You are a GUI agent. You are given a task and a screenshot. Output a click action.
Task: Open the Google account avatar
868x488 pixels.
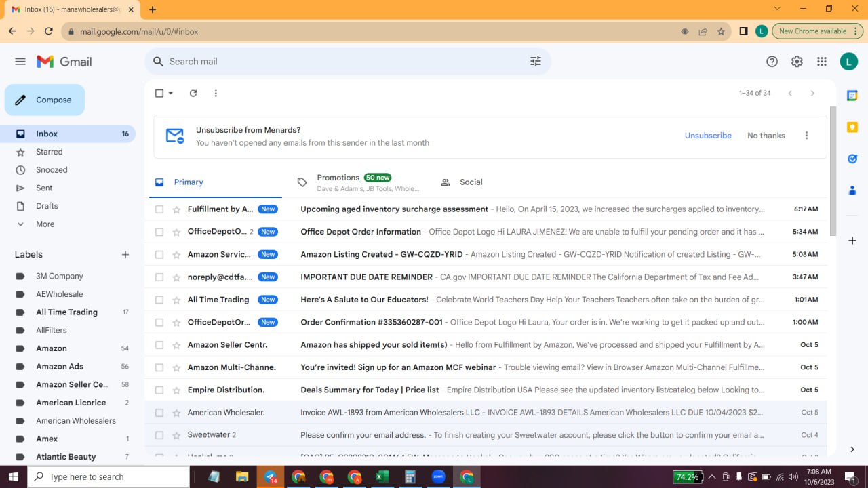pyautogui.click(x=849, y=62)
